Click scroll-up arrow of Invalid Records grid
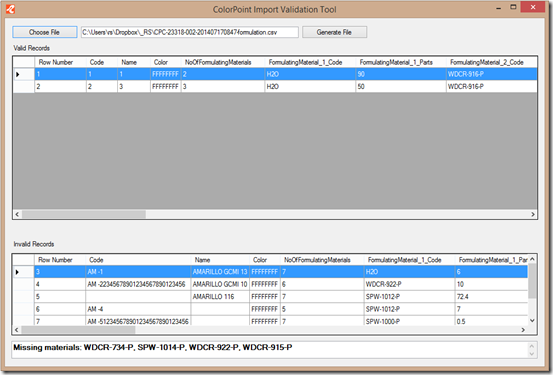553x375 pixels. click(532, 259)
